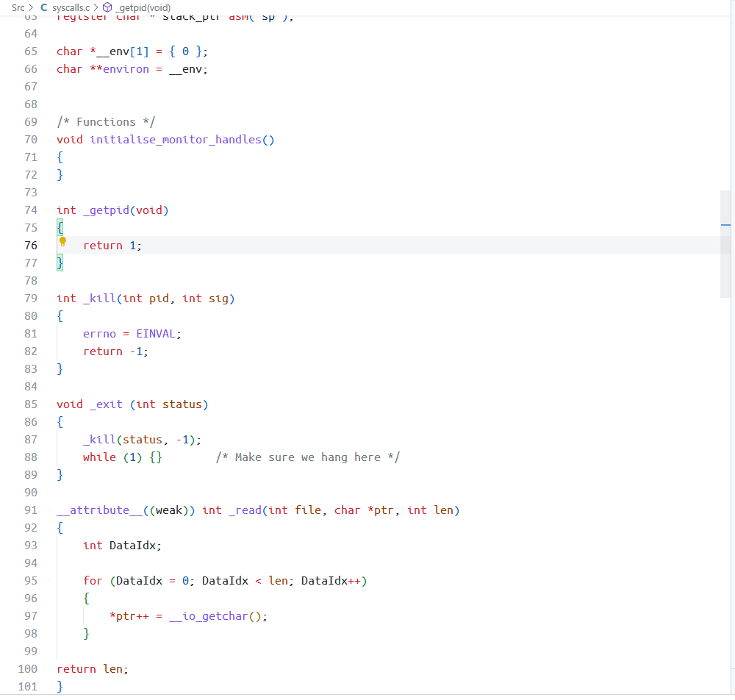The height and width of the screenshot is (700, 735).
Task: Click the 'errno' identifier on line 81
Action: (99, 334)
